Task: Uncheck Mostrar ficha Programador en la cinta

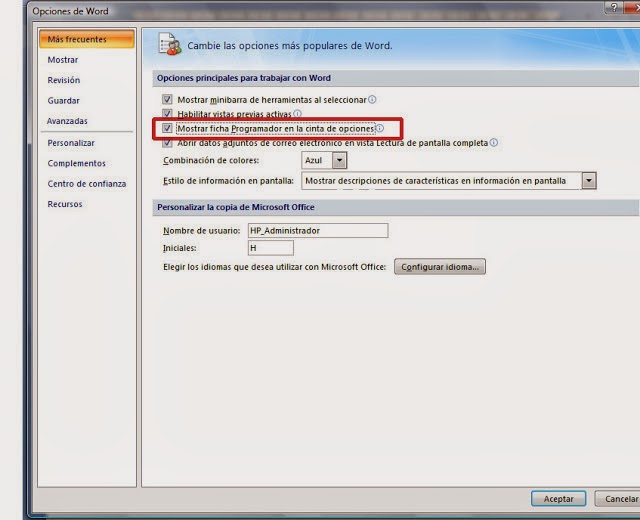Action: coord(167,128)
